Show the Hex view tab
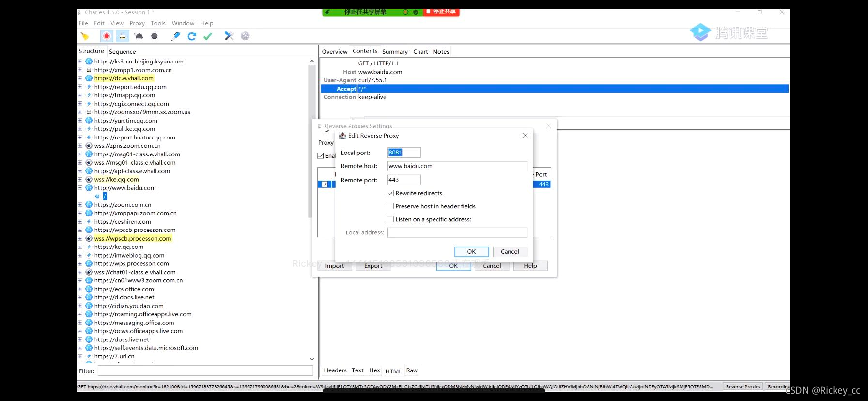The width and height of the screenshot is (868, 401). [374, 370]
